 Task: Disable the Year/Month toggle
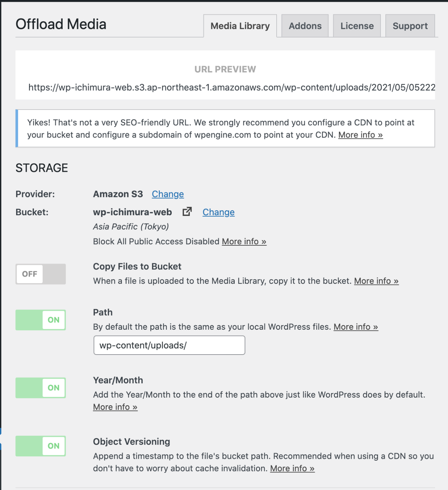tap(41, 388)
